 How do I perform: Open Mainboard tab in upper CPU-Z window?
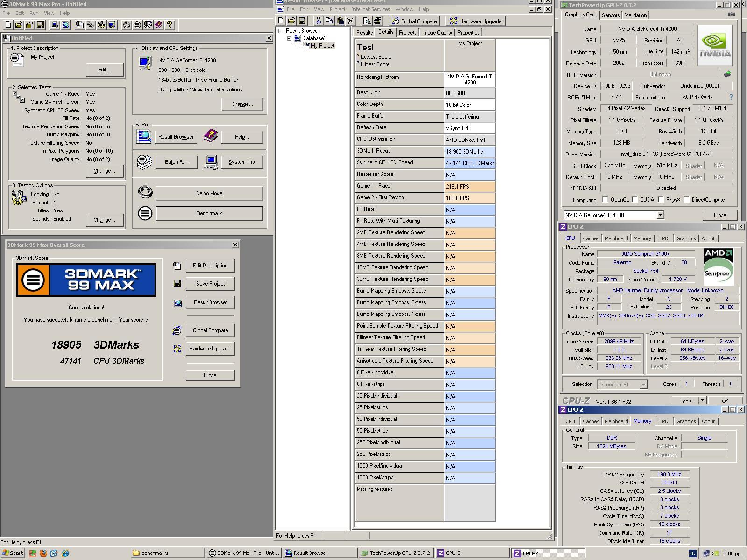coord(616,238)
